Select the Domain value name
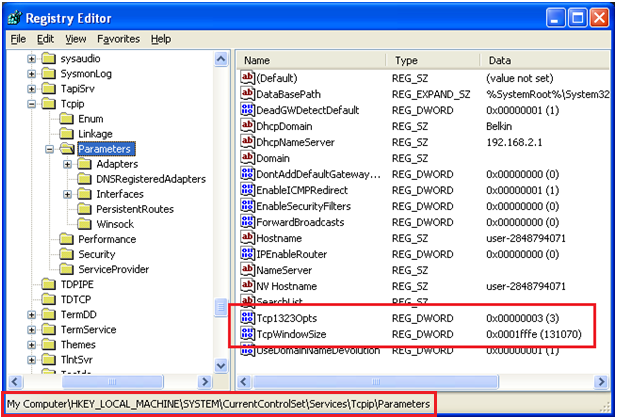Viewport: 617px width, 419px height. 273,159
